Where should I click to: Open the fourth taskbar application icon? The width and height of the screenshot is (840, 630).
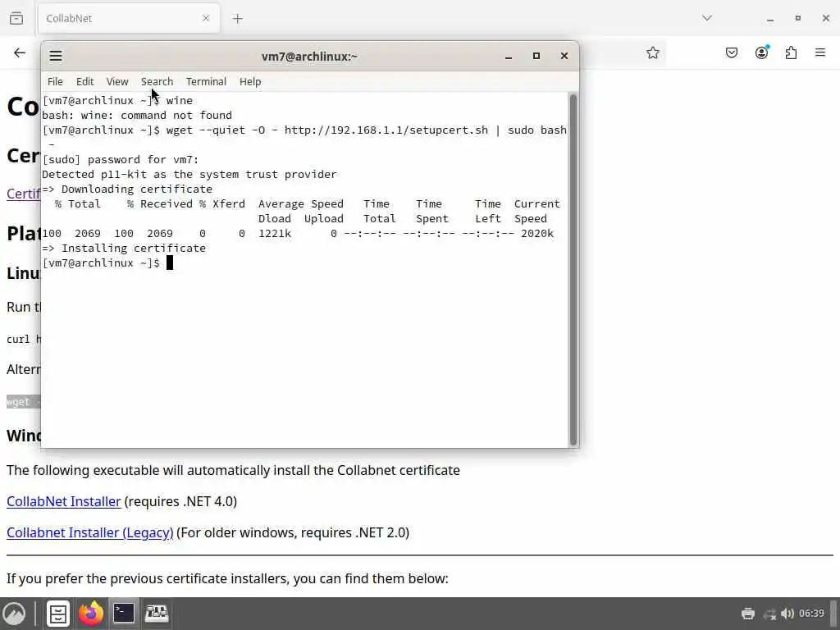pyautogui.click(x=157, y=614)
